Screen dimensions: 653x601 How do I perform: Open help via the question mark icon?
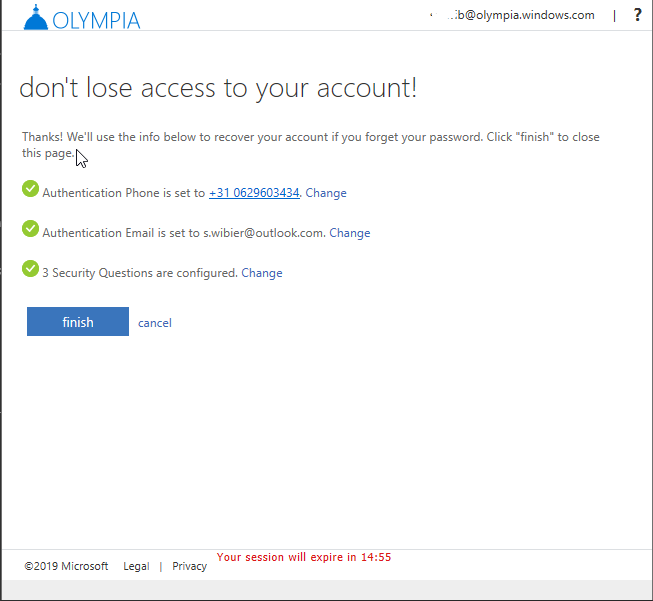coord(637,15)
